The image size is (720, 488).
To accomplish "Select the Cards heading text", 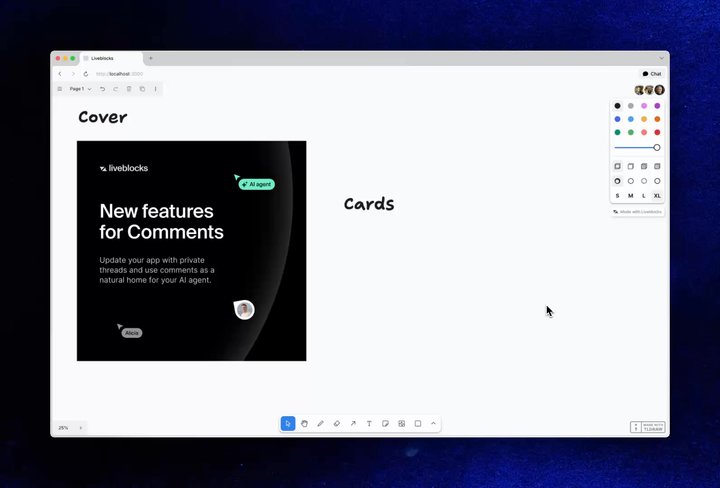I will coord(369,204).
